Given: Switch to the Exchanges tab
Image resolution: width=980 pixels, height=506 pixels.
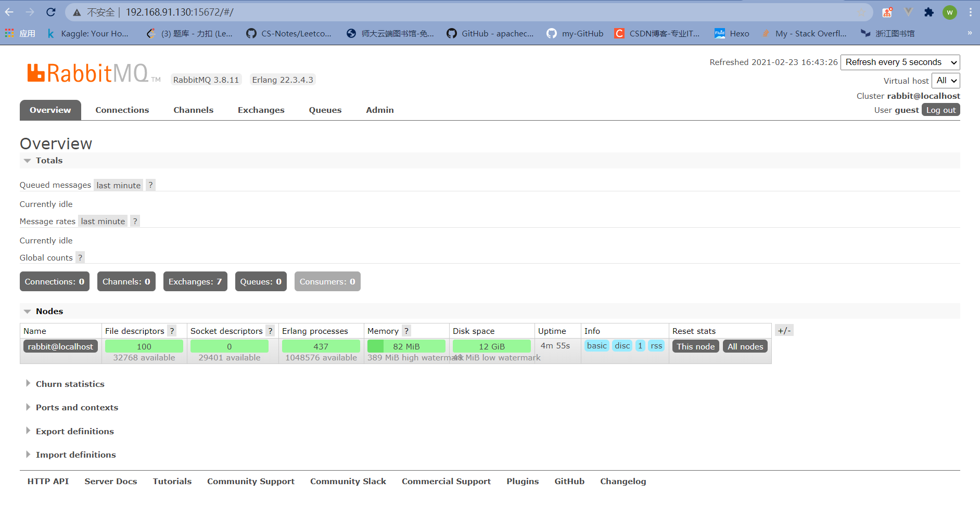Looking at the screenshot, I should (x=261, y=110).
